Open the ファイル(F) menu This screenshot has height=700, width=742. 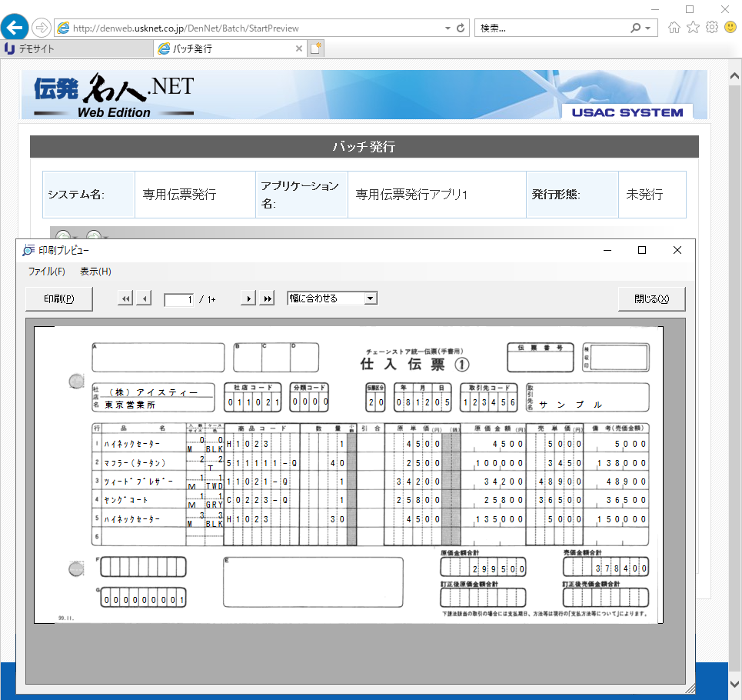(x=46, y=272)
